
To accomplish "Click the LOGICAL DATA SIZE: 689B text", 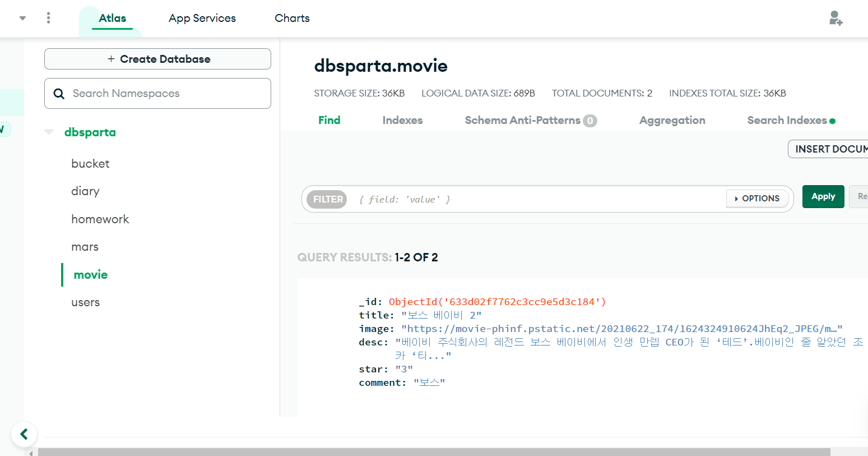I will point(478,93).
